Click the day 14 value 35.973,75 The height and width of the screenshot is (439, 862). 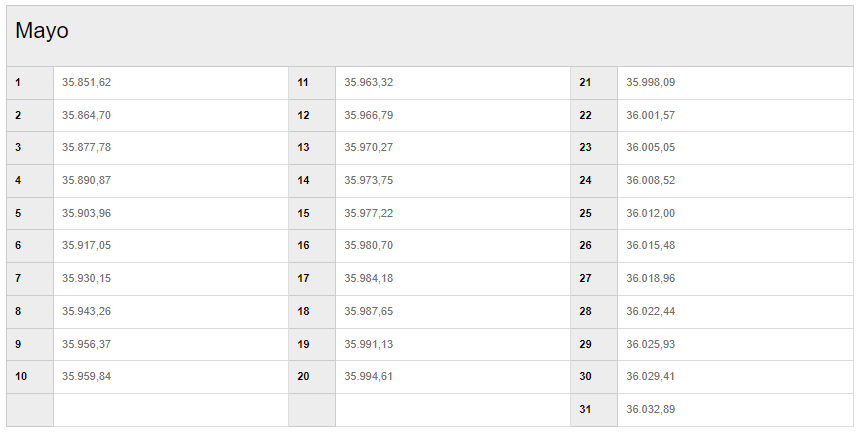click(x=368, y=180)
